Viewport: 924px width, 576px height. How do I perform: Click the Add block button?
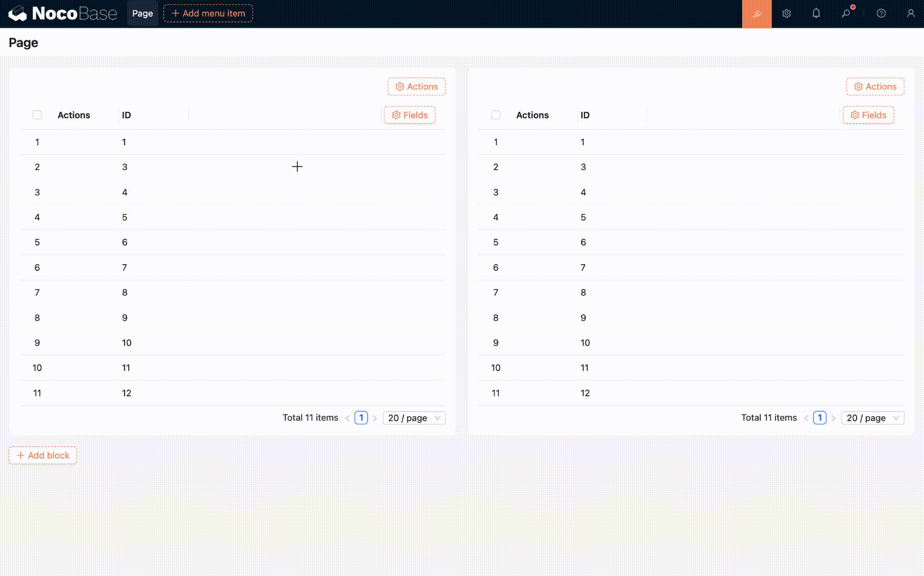pyautogui.click(x=43, y=456)
